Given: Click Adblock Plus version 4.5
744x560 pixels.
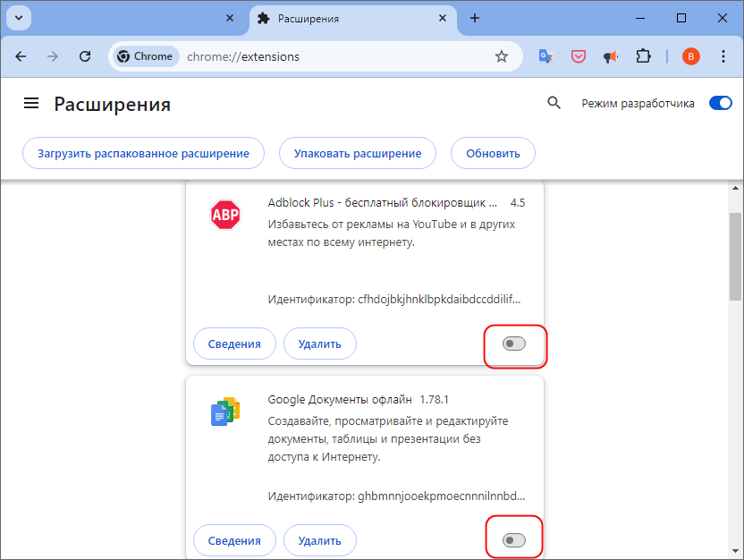Looking at the screenshot, I should coord(518,203).
